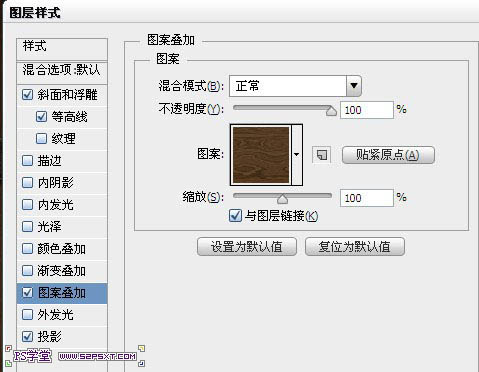Enable the 颜色叠加 checkbox
479x372 pixels.
(x=27, y=249)
